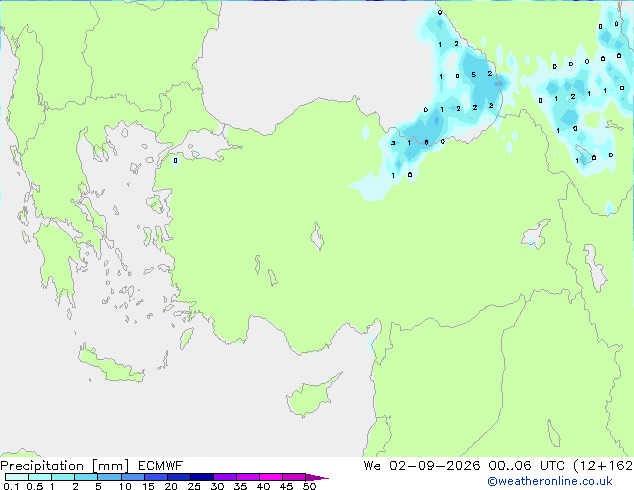Select the "0" value near the Marmara Sea
This screenshot has width=634, height=490.
[175, 161]
